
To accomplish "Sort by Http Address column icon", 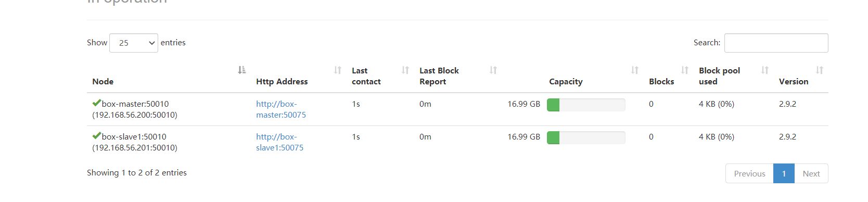I will [x=338, y=70].
